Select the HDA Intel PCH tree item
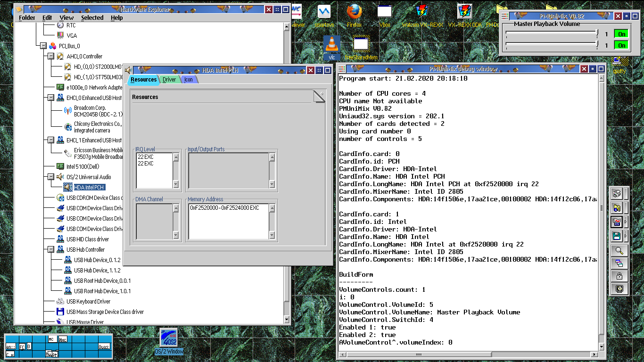This screenshot has width=644, height=362. [85, 187]
